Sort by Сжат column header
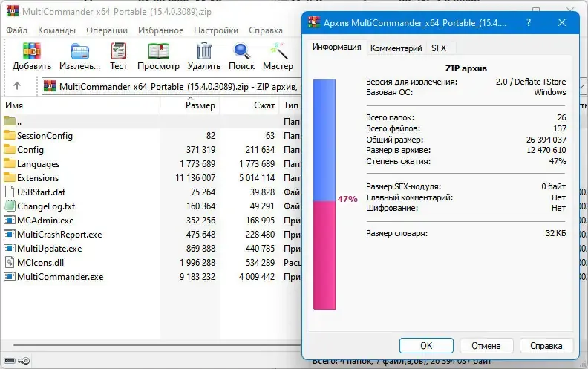This screenshot has height=369, width=588. (x=250, y=105)
